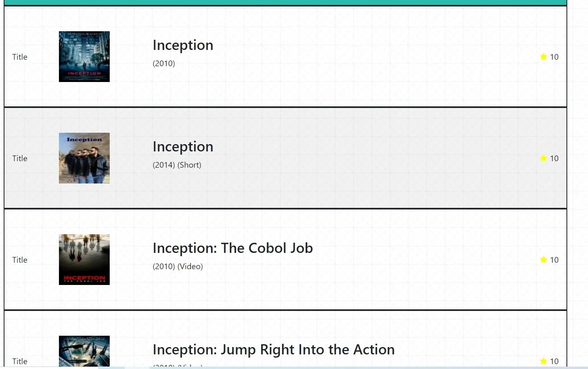Click the star icon for Inception (2010)

coord(543,57)
